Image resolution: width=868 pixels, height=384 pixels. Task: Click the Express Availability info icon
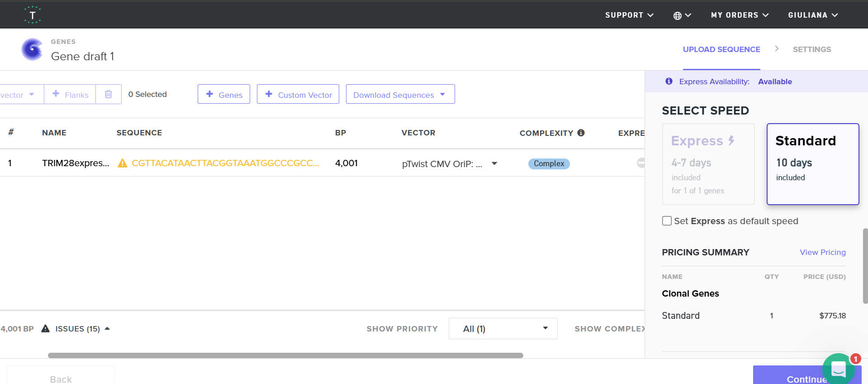point(669,82)
